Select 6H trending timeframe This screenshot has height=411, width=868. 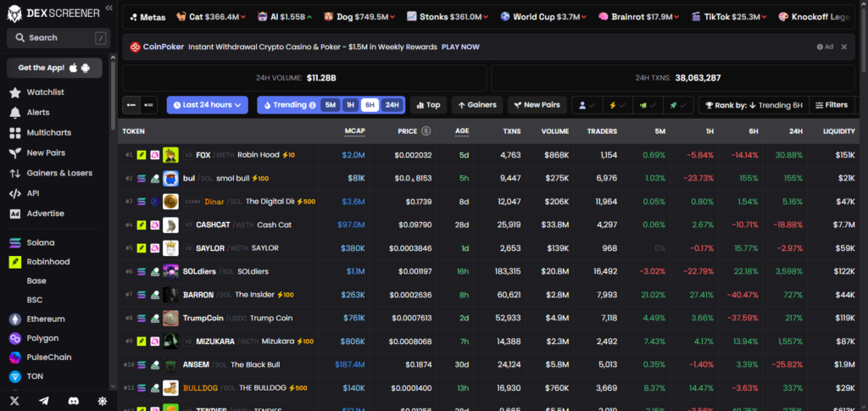tap(370, 104)
